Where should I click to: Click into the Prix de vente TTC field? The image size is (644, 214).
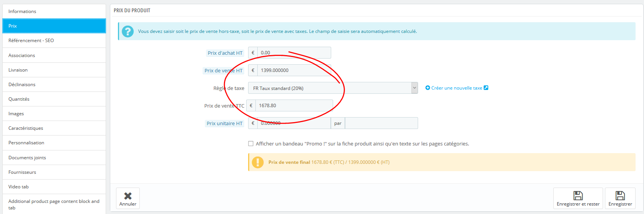point(294,106)
